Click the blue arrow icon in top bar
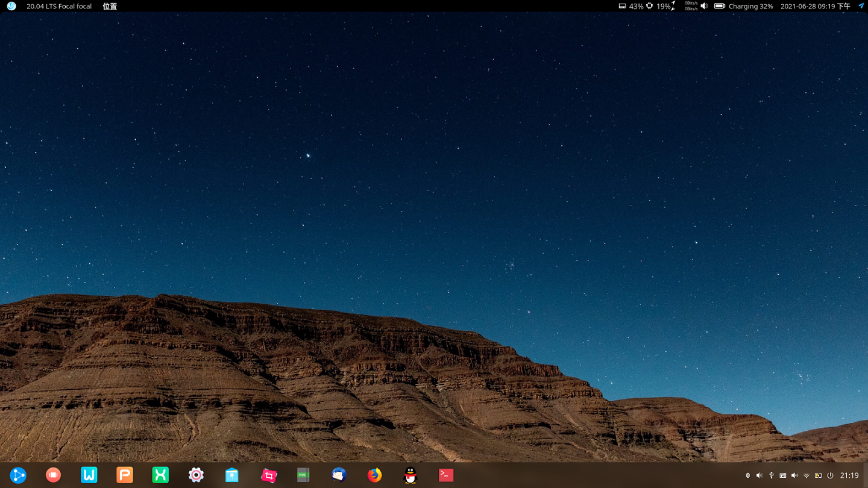The height and width of the screenshot is (488, 868). 861,6
